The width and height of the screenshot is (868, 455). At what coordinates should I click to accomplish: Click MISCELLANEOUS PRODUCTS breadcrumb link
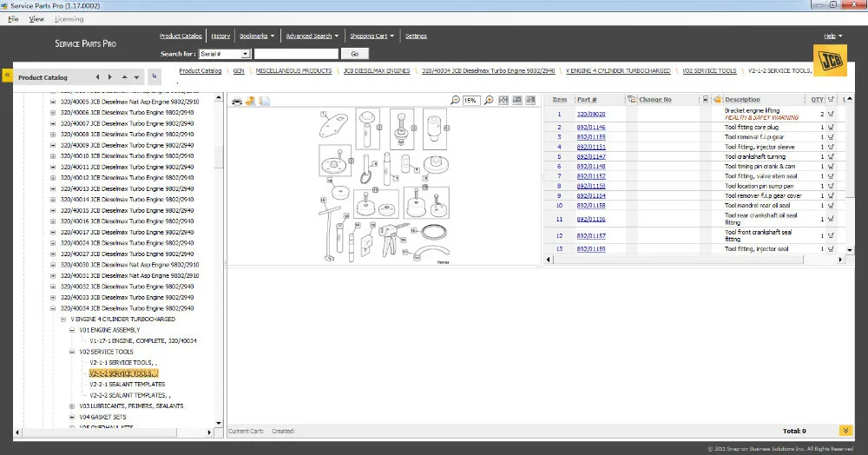tap(293, 71)
